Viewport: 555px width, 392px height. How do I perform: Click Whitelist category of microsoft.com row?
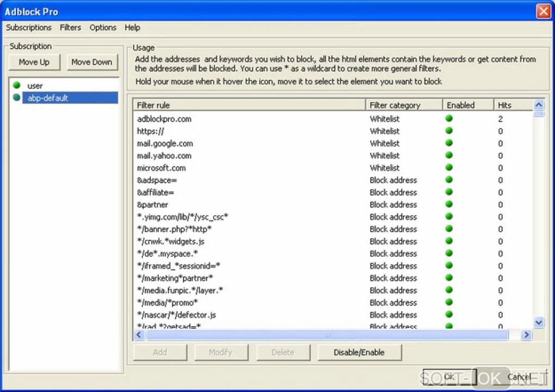(385, 167)
